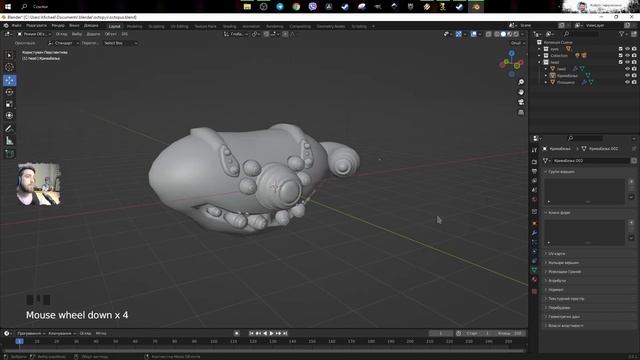Select the 3D Cursor tool
Screen dimensions: 640x360
coord(9,67)
